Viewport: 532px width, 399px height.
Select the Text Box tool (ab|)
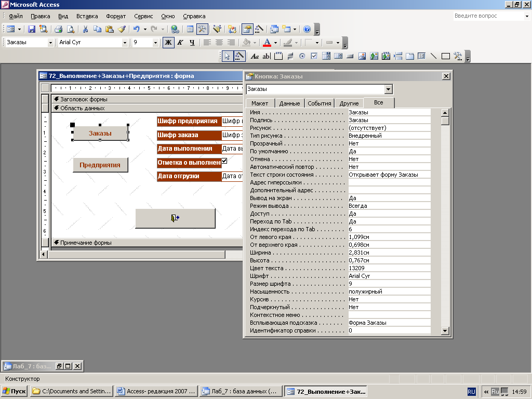267,56
